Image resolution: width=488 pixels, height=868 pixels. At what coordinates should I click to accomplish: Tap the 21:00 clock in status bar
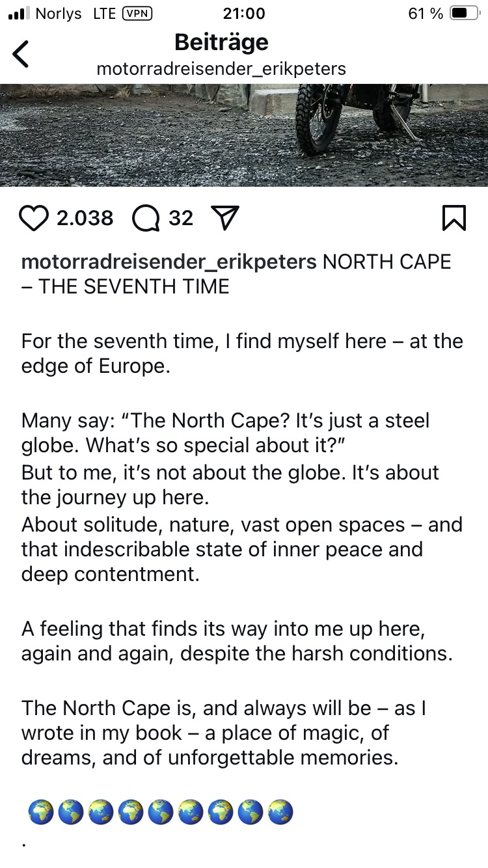pos(243,13)
